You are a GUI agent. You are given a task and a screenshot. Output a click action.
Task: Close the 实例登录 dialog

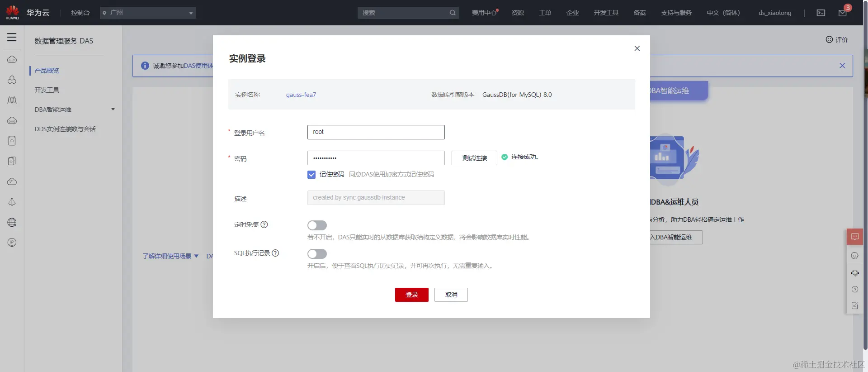coord(637,48)
